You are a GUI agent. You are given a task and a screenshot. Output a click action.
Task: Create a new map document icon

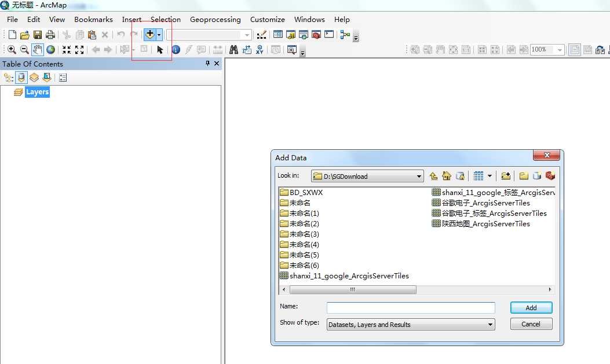pyautogui.click(x=12, y=35)
